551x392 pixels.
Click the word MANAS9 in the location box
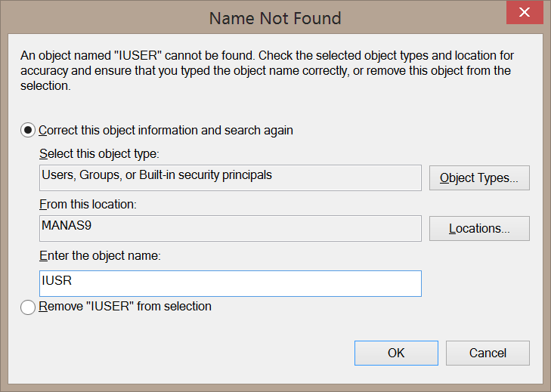[67, 226]
